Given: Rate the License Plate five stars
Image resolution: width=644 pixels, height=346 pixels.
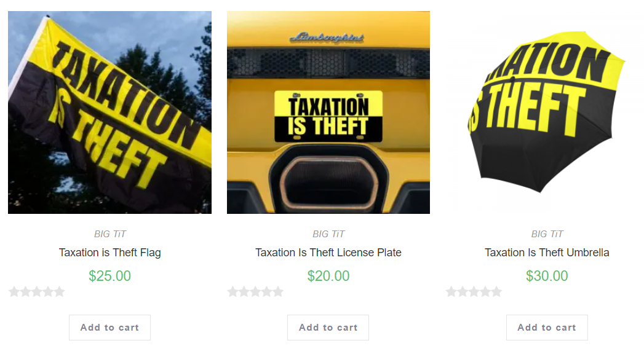Looking at the screenshot, I should tap(278, 292).
